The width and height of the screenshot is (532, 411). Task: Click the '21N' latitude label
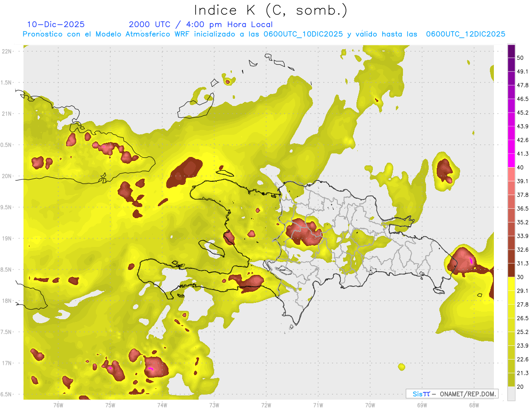click(x=7, y=114)
